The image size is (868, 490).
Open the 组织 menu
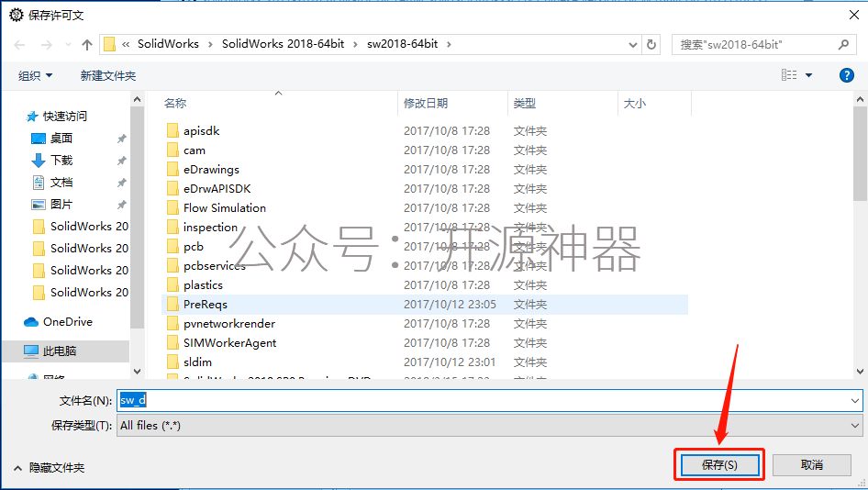click(x=36, y=76)
